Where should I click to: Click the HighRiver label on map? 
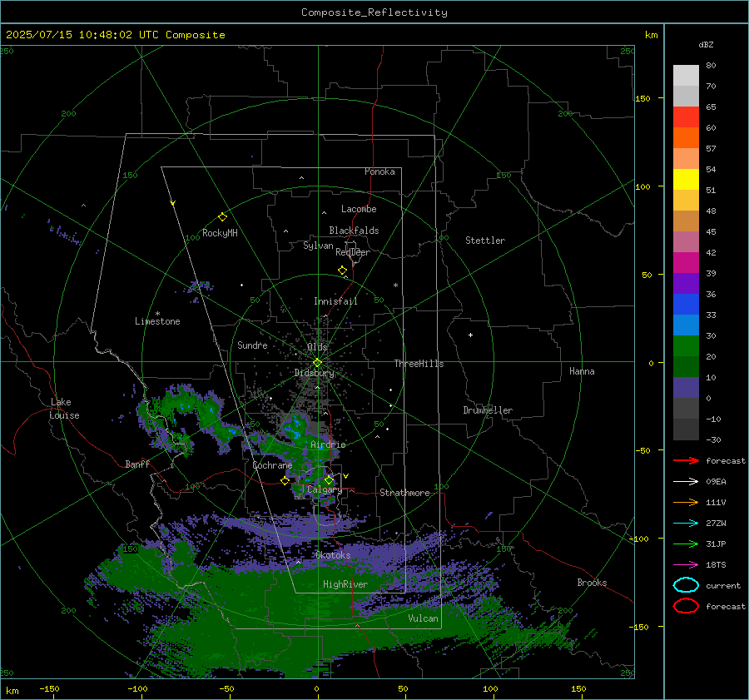coord(345,585)
